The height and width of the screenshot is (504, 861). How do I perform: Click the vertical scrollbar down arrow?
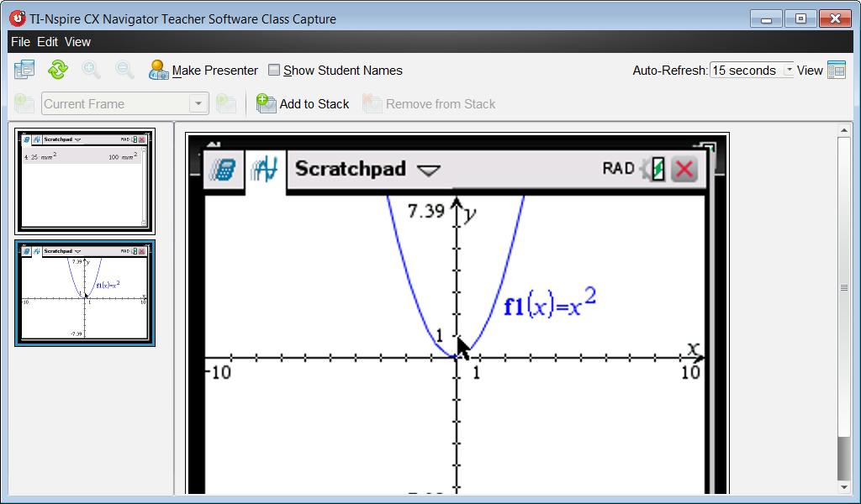click(x=844, y=487)
